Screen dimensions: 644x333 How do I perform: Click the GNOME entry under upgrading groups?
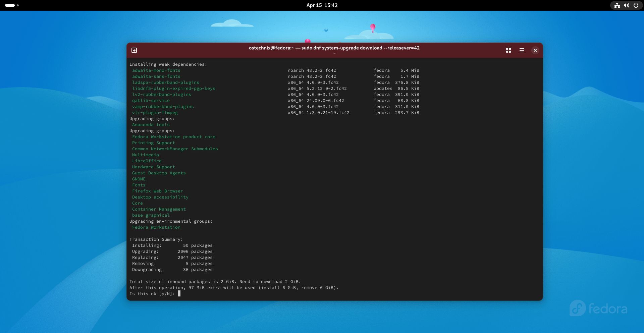click(x=139, y=179)
